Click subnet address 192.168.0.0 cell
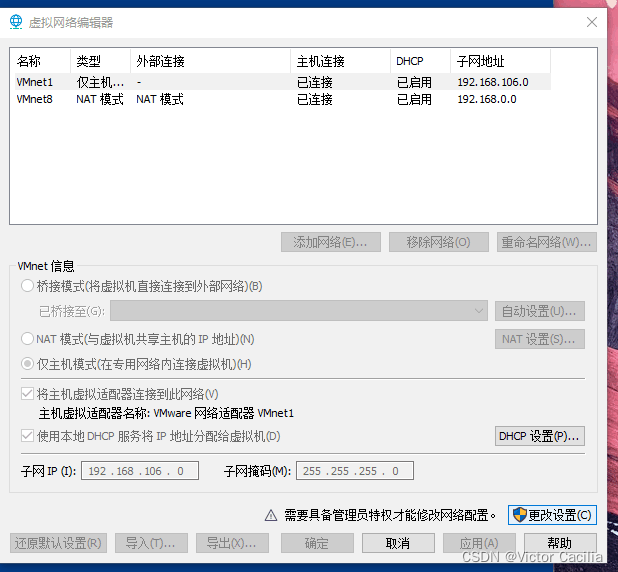Screen dimensions: 618x572 (487, 99)
